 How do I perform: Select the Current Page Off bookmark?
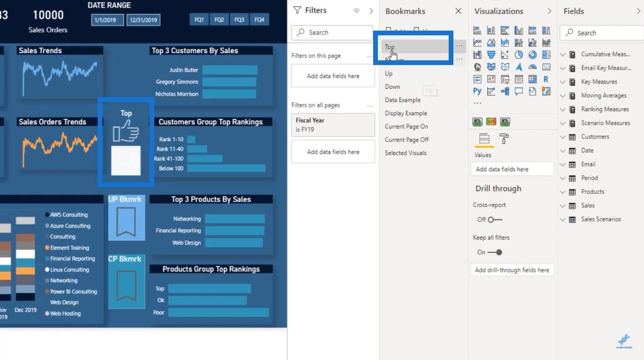tap(407, 139)
